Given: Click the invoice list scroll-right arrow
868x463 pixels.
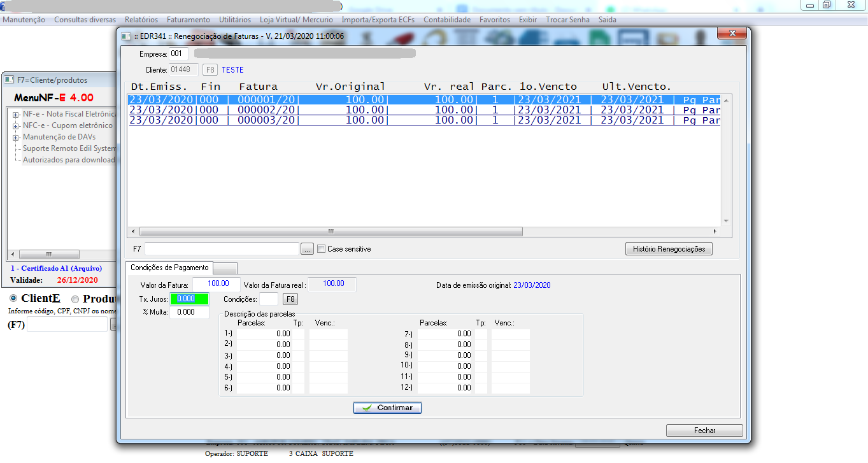Looking at the screenshot, I should tap(715, 232).
